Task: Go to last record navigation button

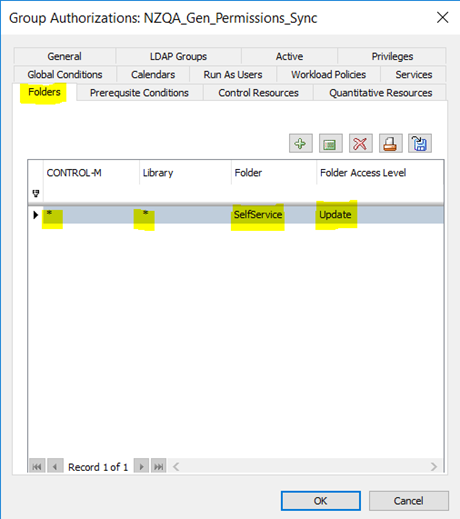Action: pos(159,466)
